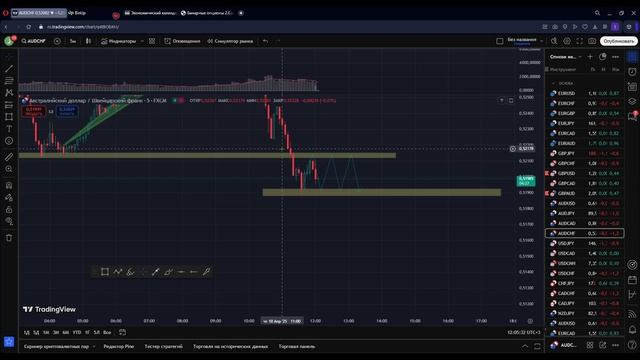Viewport: 640px width, 360px height.
Task: Open chats icon with red badge
Action: point(632,116)
